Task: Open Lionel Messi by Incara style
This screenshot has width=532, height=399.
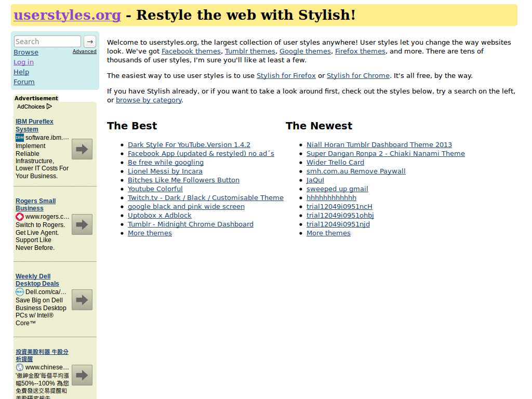Action: pos(165,171)
